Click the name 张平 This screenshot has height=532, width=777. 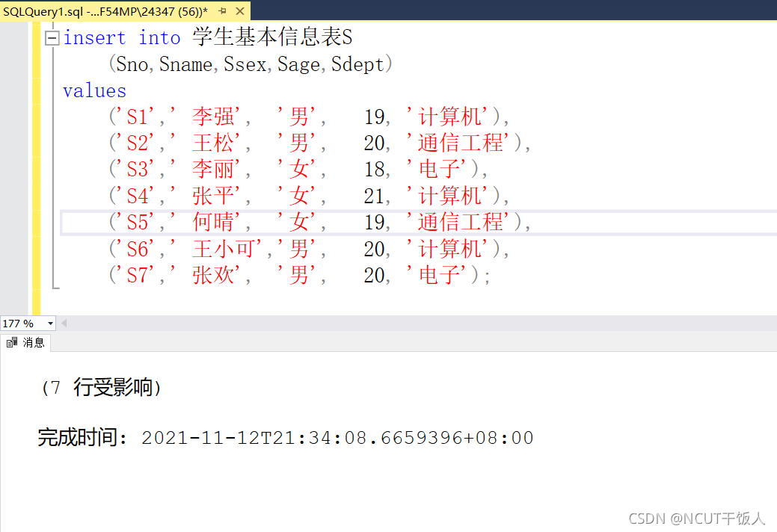[213, 196]
